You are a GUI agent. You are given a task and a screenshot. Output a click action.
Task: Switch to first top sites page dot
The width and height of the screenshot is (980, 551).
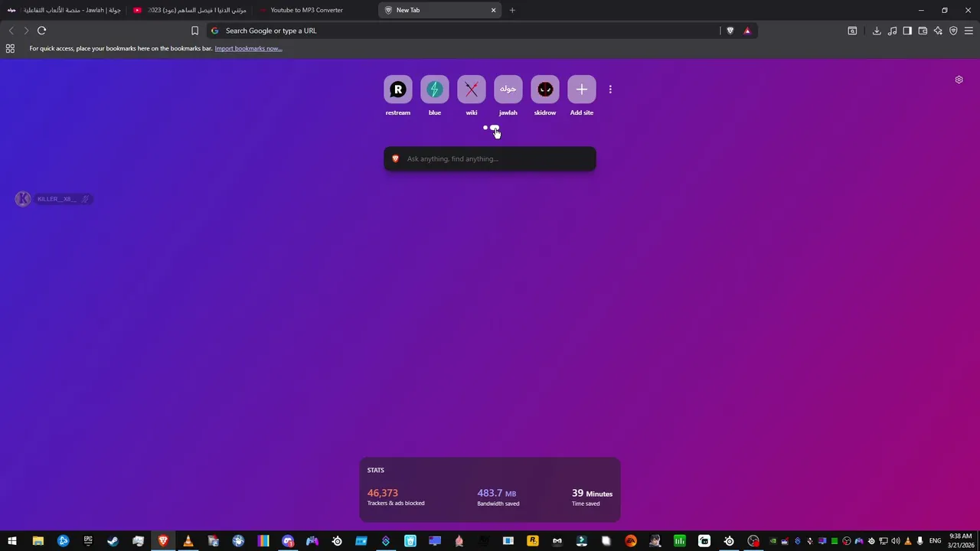[x=485, y=128]
